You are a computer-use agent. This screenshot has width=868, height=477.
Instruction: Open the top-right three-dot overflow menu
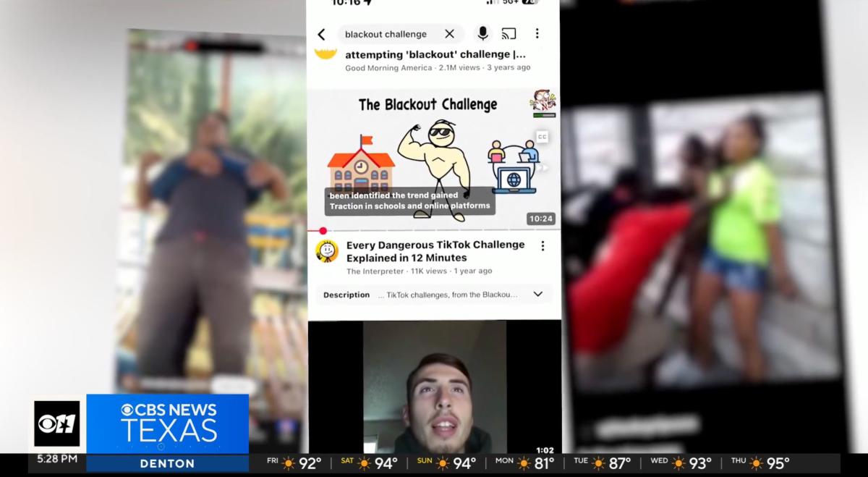tap(537, 33)
